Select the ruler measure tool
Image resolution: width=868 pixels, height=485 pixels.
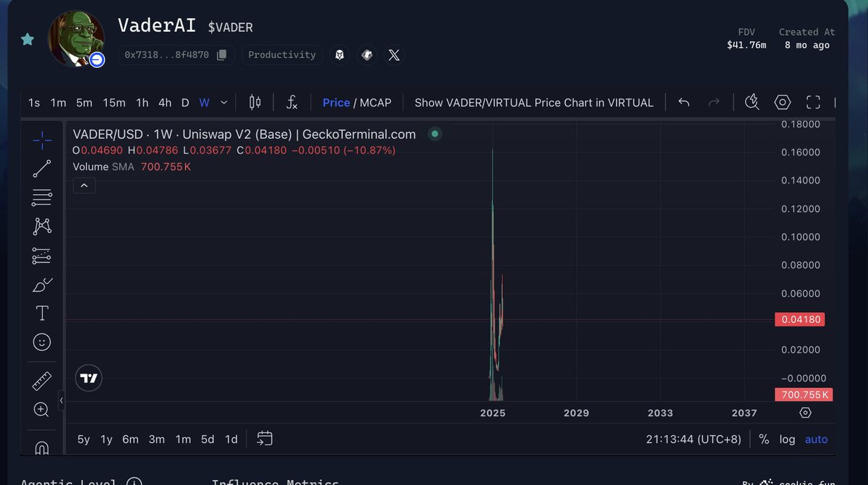point(42,381)
